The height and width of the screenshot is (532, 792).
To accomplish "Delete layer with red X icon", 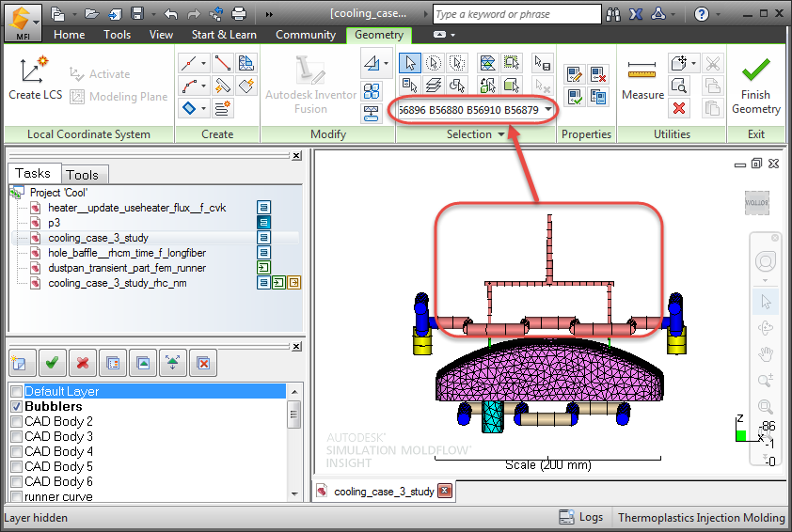I will [x=83, y=363].
